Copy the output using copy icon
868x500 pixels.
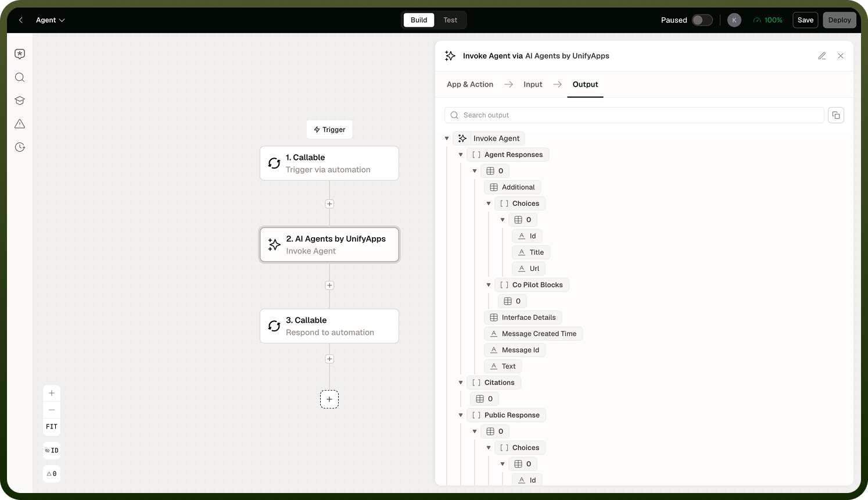pos(836,115)
